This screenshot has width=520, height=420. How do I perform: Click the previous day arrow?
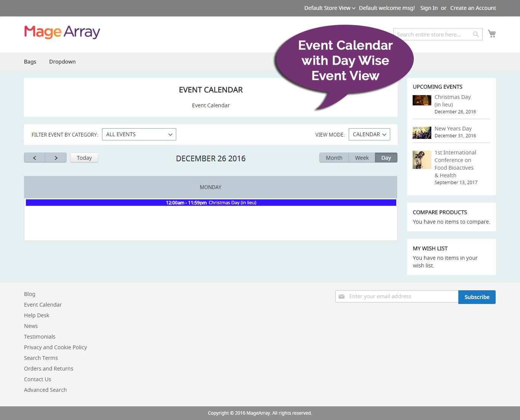click(x=34, y=157)
